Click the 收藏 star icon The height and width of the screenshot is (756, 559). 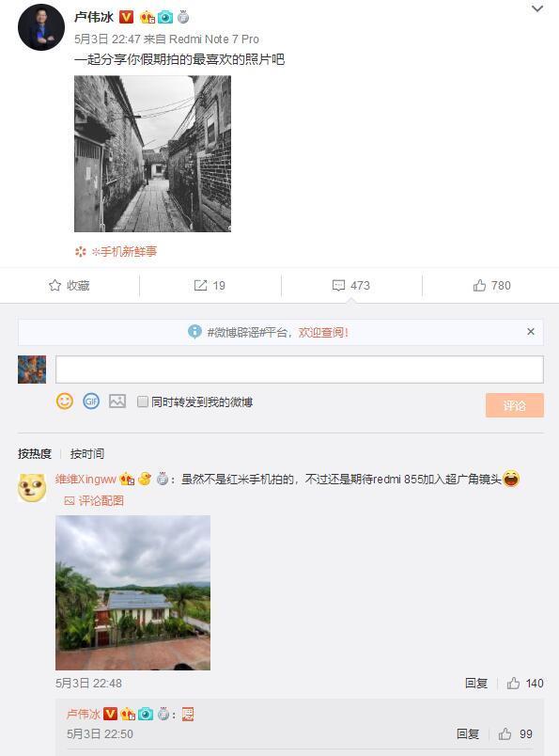click(x=54, y=286)
